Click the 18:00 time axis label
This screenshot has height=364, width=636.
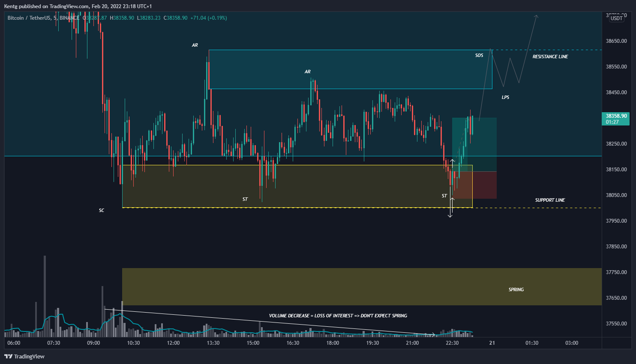pyautogui.click(x=333, y=343)
